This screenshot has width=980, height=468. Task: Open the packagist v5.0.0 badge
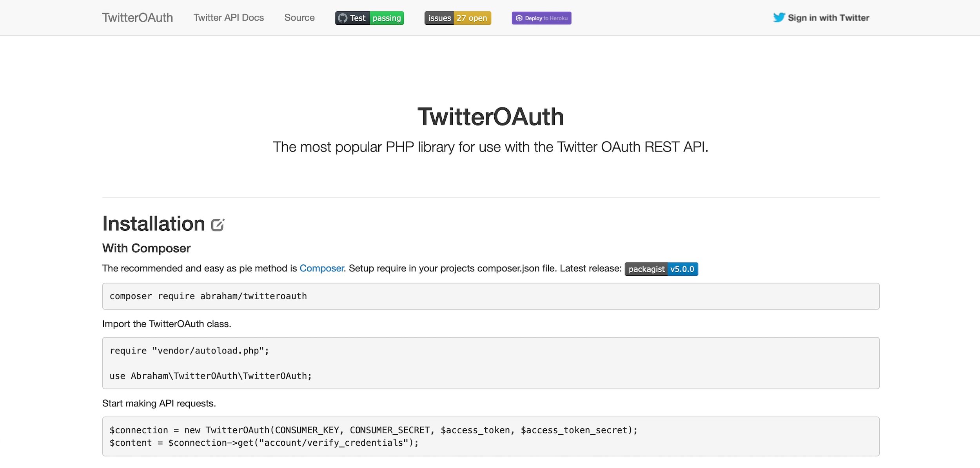pos(661,269)
